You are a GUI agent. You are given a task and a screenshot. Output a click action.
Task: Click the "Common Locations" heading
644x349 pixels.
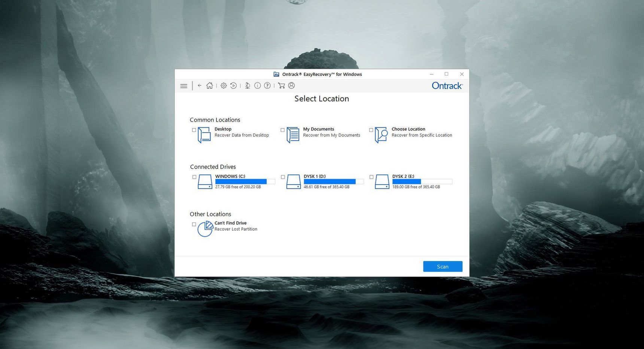[215, 120]
